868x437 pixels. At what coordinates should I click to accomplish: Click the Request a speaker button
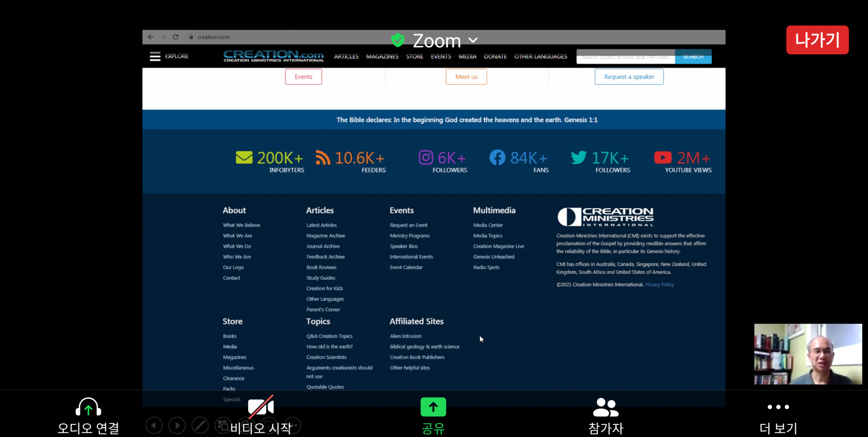(x=629, y=77)
